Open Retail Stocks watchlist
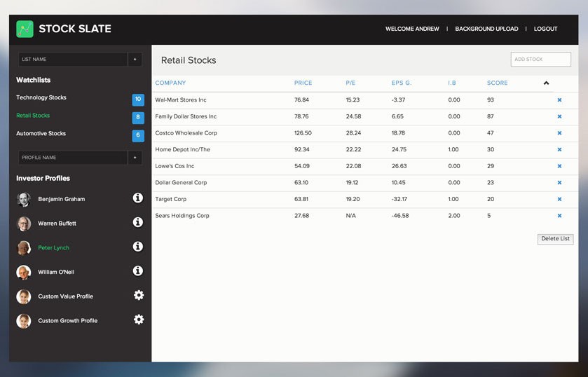The width and height of the screenshot is (588, 377). point(33,116)
